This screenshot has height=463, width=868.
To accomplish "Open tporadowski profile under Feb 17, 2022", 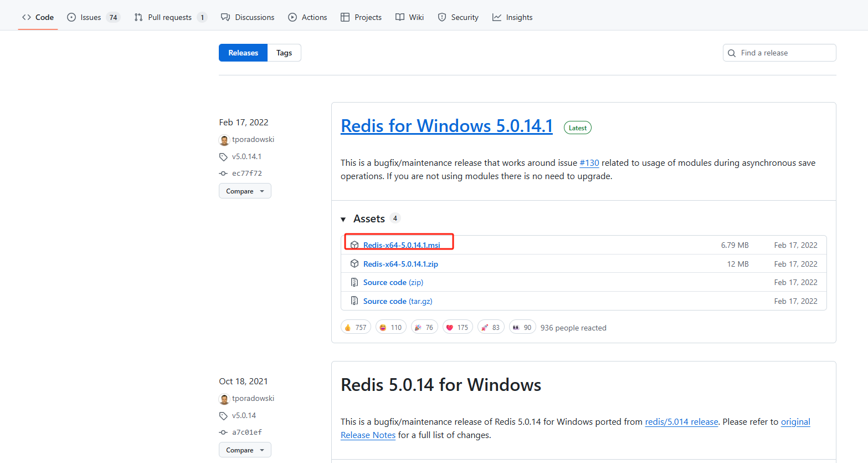I will (253, 139).
